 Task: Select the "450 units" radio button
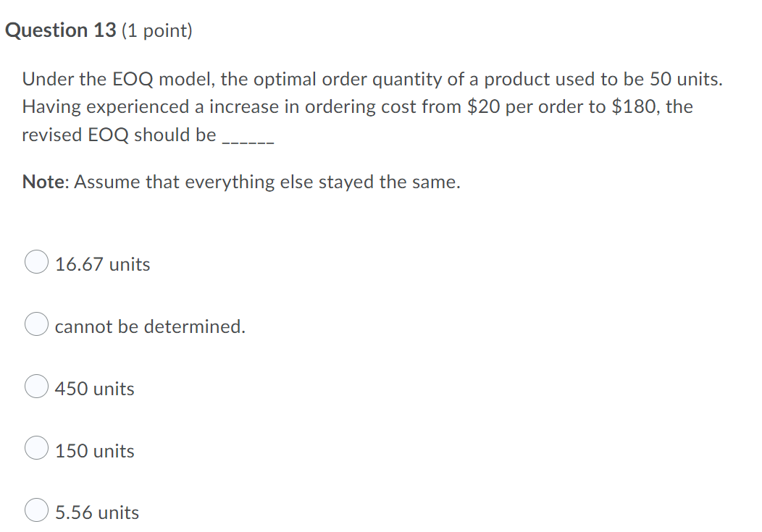click(x=36, y=387)
